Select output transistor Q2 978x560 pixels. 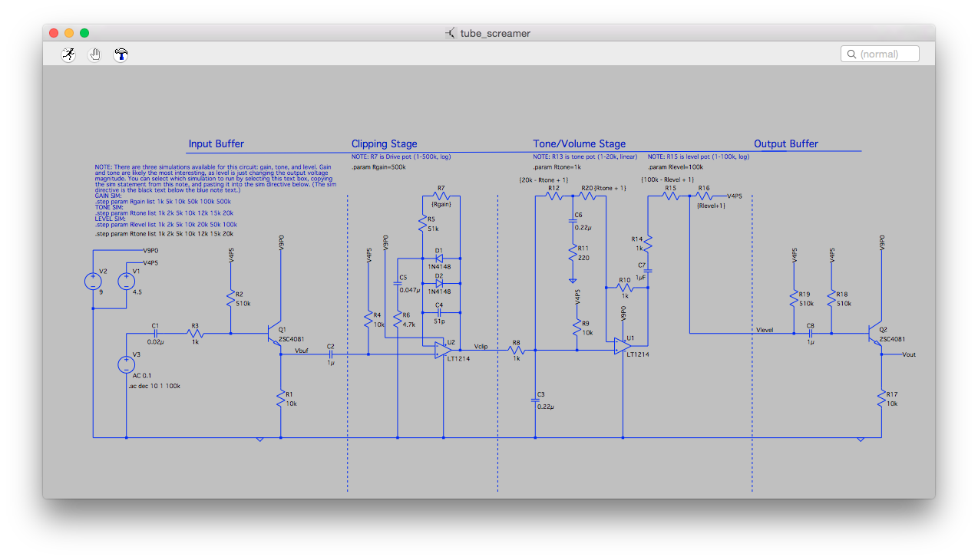(876, 334)
